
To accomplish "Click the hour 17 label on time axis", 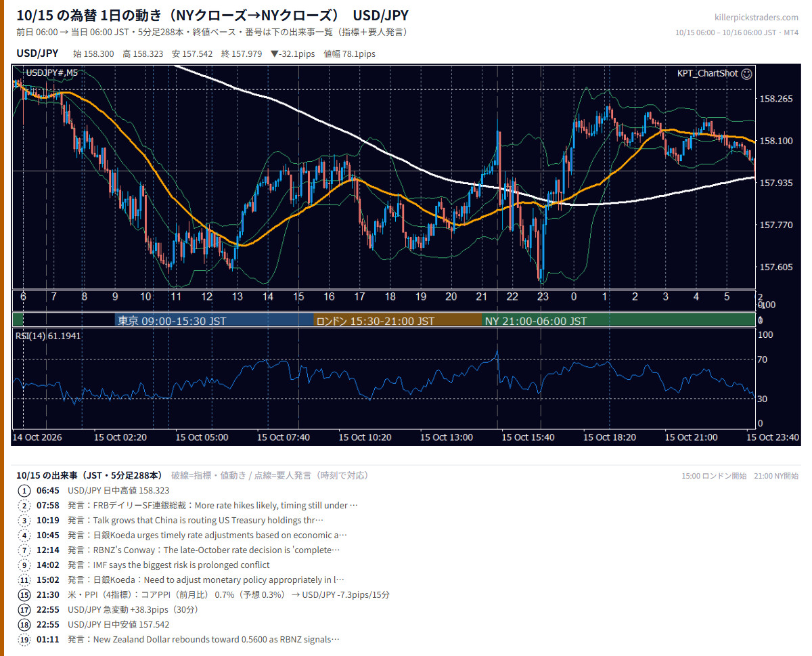I will point(359,297).
